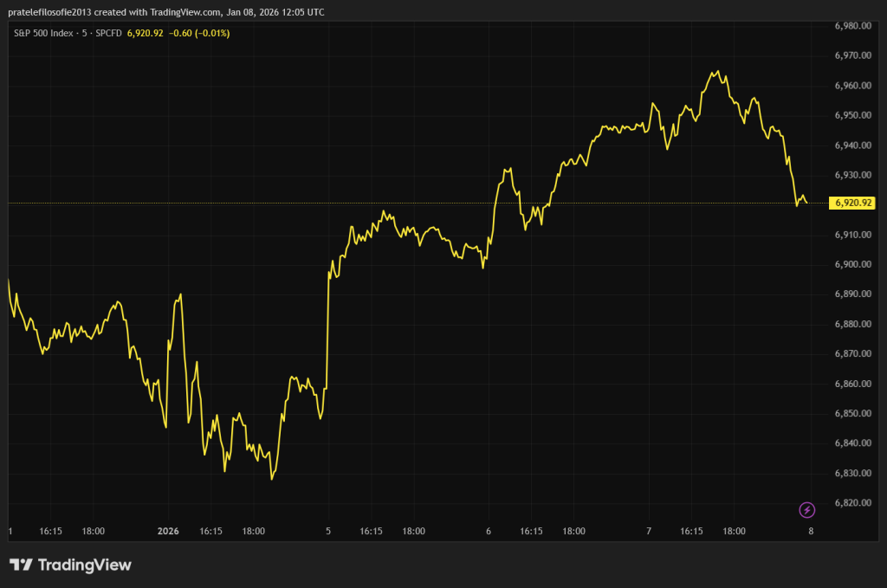Click the yellow 6,920.92 price tag on axis

(852, 204)
